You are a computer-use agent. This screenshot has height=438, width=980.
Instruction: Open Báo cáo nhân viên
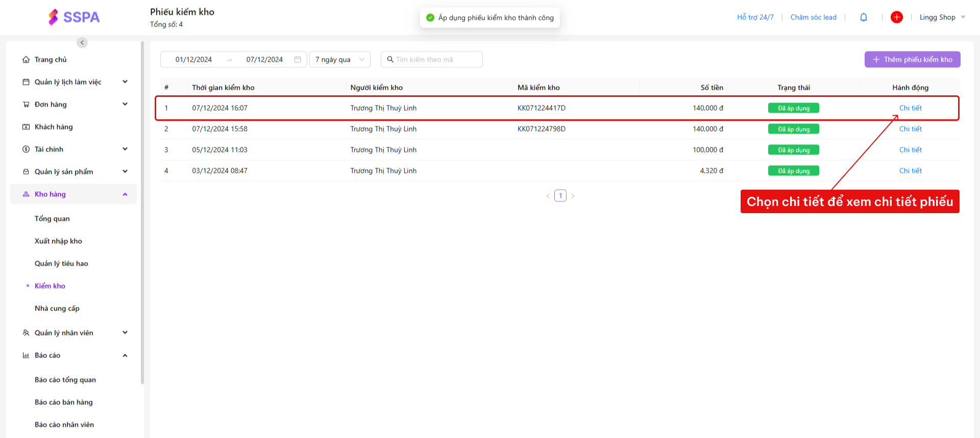coord(64,425)
